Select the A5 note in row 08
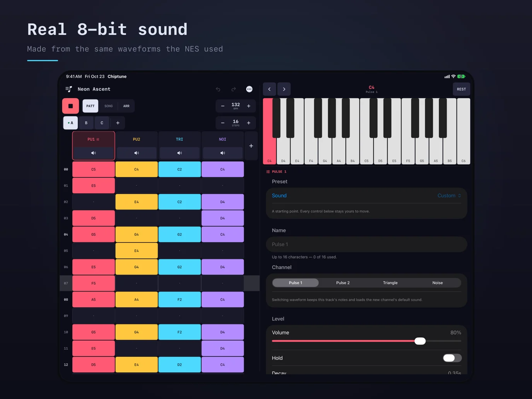The image size is (532, 399). [x=94, y=300]
